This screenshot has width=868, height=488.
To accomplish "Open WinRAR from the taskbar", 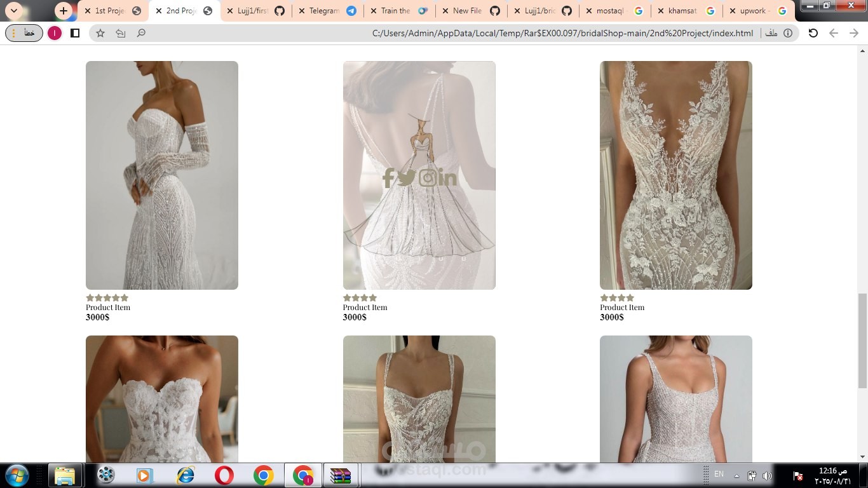I will 341,475.
